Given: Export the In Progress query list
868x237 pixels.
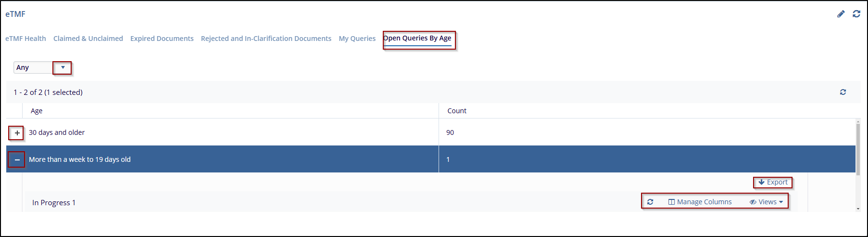Looking at the screenshot, I should tap(773, 182).
